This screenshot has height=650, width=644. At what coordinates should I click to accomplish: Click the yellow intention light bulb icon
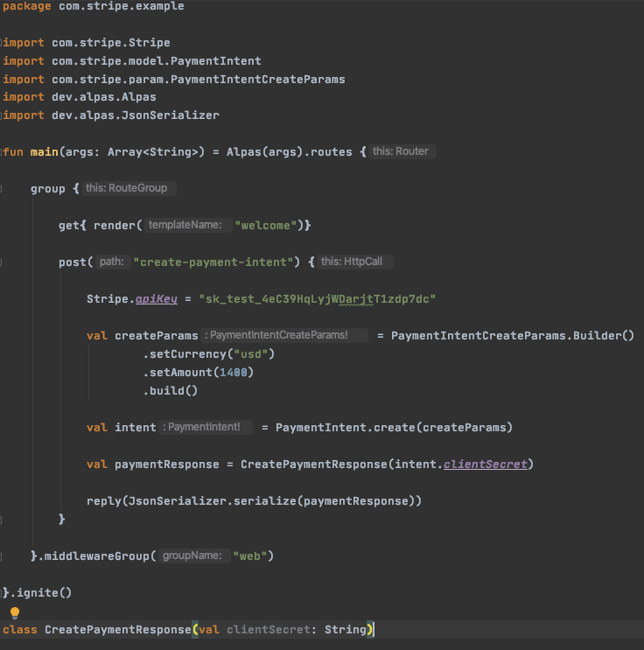15,612
